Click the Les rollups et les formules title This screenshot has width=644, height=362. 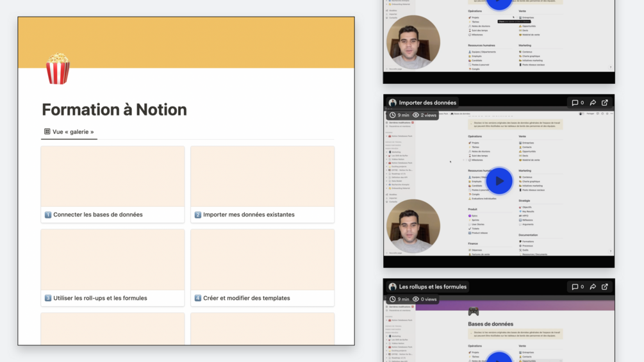coord(433,287)
